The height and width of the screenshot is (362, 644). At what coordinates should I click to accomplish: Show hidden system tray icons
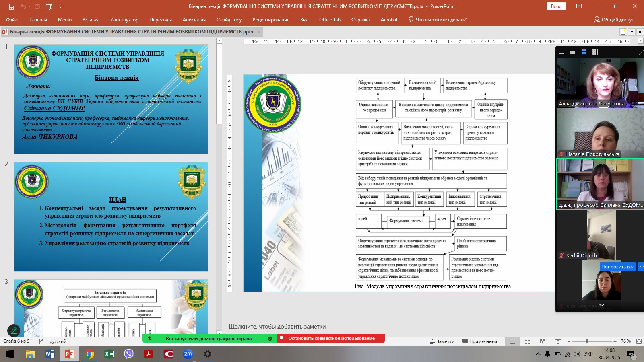[x=538, y=354]
